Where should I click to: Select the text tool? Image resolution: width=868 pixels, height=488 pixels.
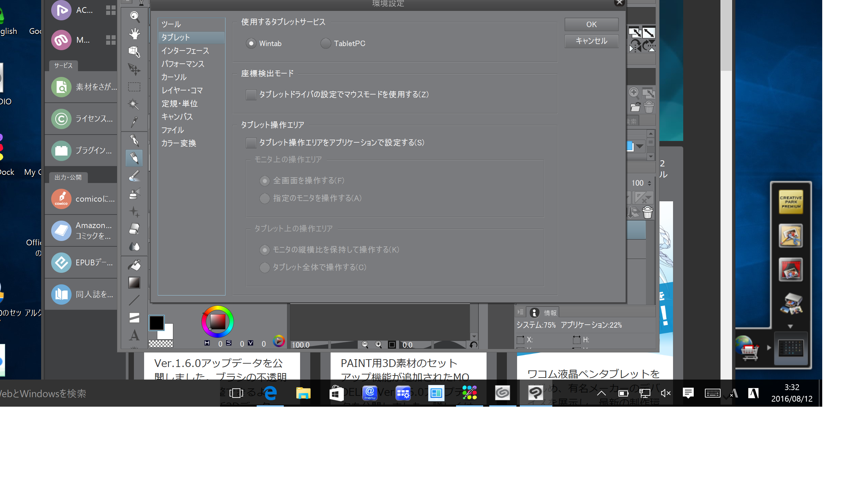pos(134,335)
